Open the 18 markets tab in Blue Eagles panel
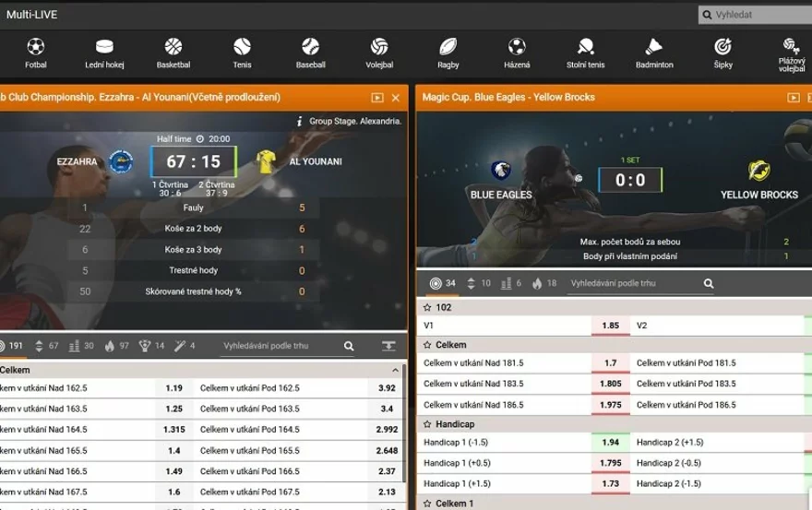This screenshot has height=510, width=812. click(x=544, y=284)
